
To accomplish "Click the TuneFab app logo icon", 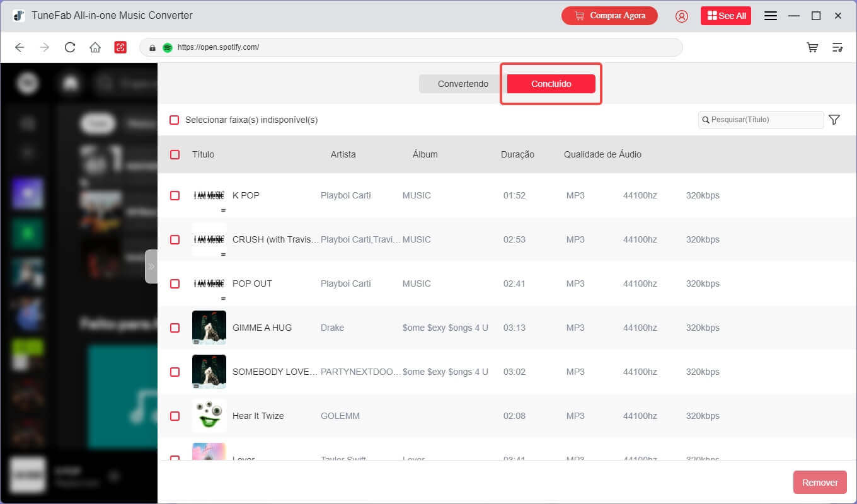I will 18,16.
